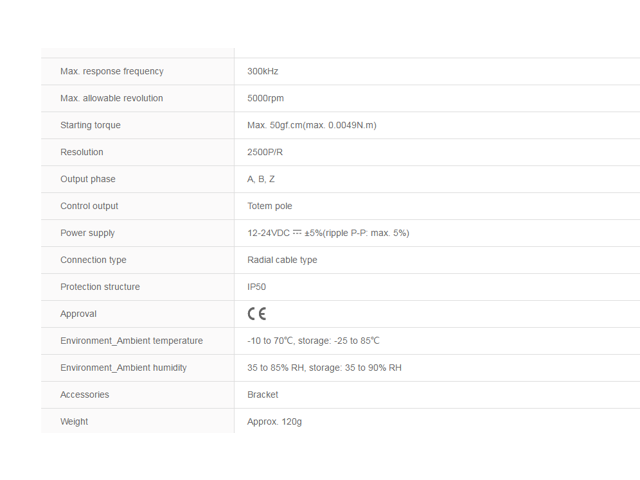
Task: Click the Starting torque label
Action: (x=90, y=125)
